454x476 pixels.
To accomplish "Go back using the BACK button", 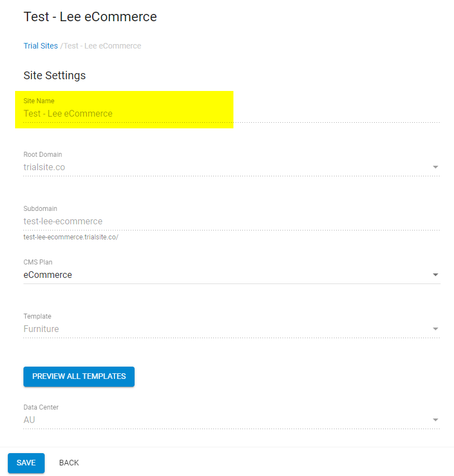I will point(69,463).
